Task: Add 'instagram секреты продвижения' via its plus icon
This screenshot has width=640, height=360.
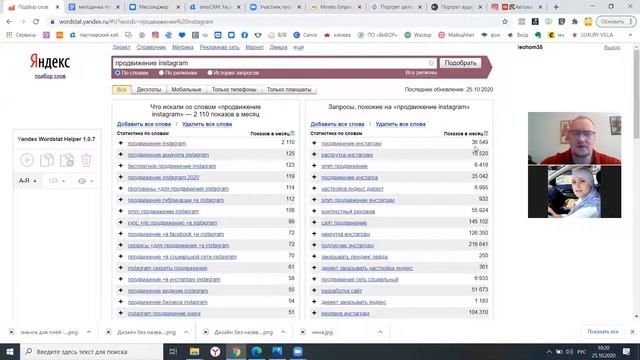Action: [120, 268]
